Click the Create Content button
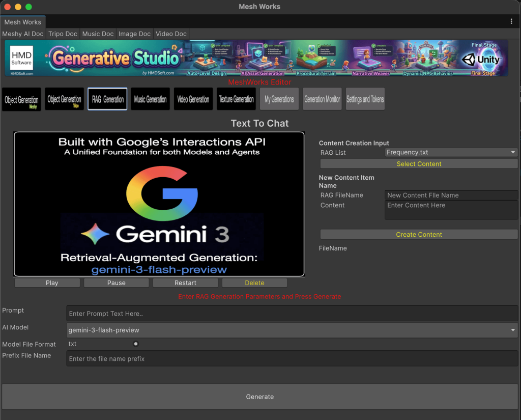 [x=419, y=235]
